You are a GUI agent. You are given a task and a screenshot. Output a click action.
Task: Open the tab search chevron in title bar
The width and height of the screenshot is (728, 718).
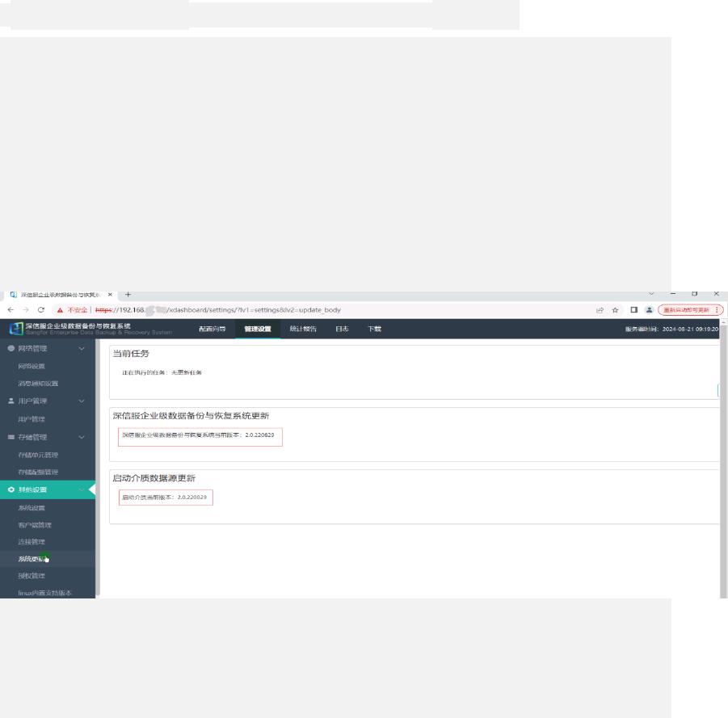click(x=651, y=294)
